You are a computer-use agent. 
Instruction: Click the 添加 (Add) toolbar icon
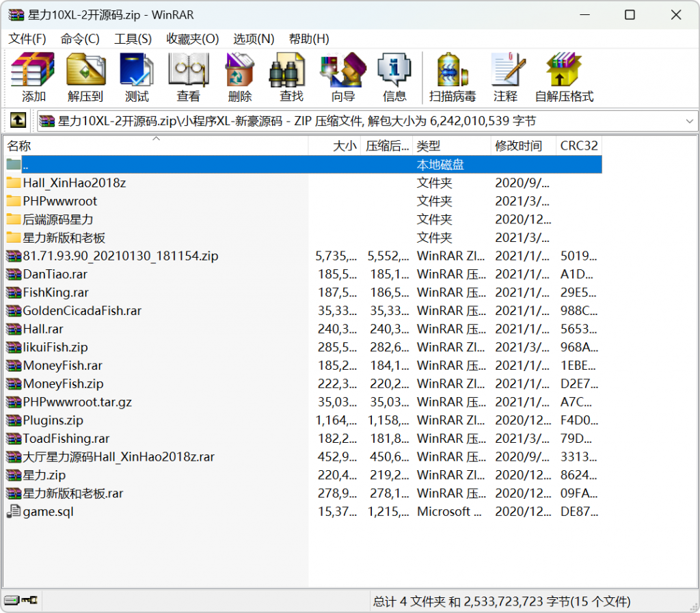point(33,77)
